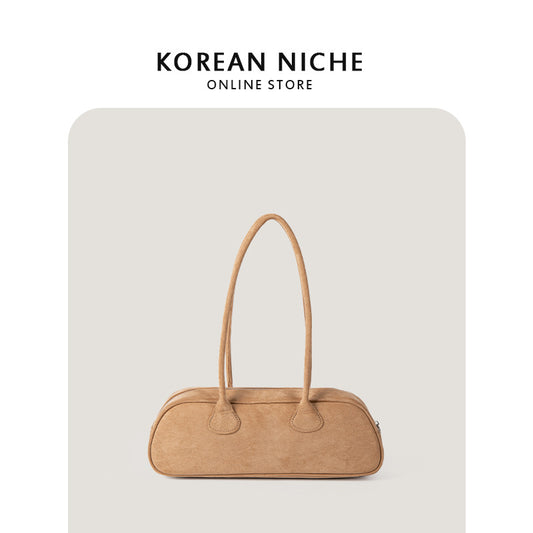This screenshot has height=533, width=533.
Task: Click the bottom piping edge of the bag
Action: [266, 475]
